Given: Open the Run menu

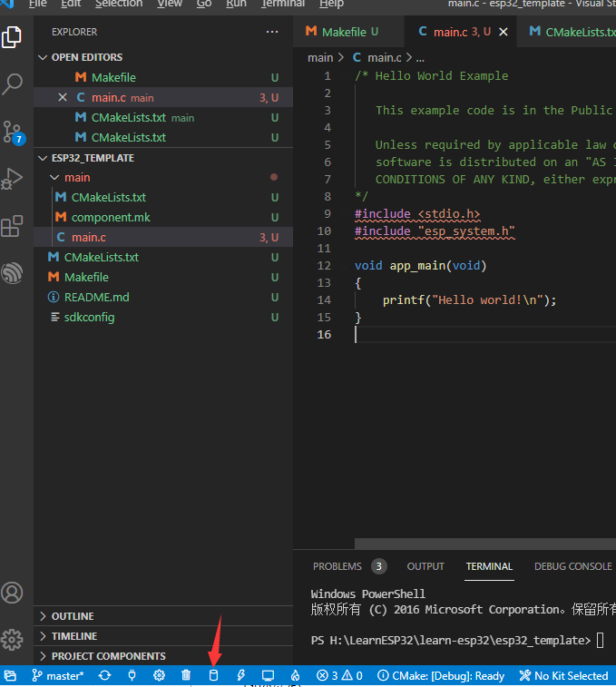Looking at the screenshot, I should tap(236, 4).
